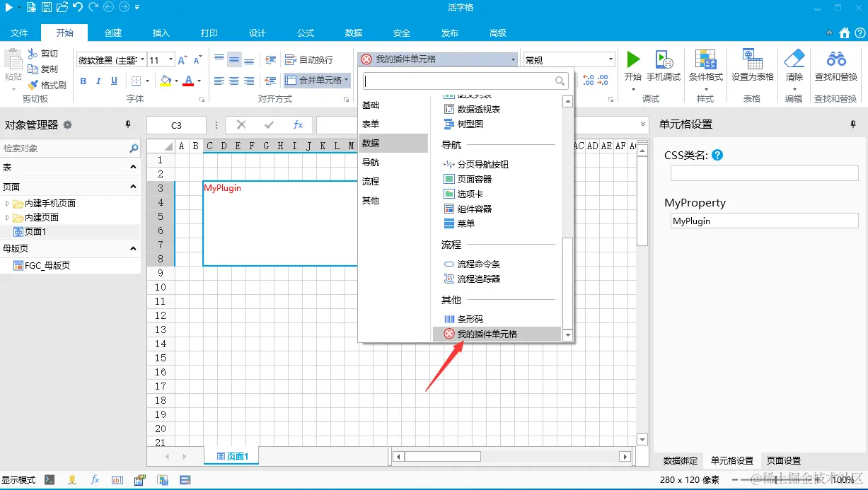This screenshot has width=868, height=490.
Task: Open the font name dropdown
Action: (x=142, y=60)
